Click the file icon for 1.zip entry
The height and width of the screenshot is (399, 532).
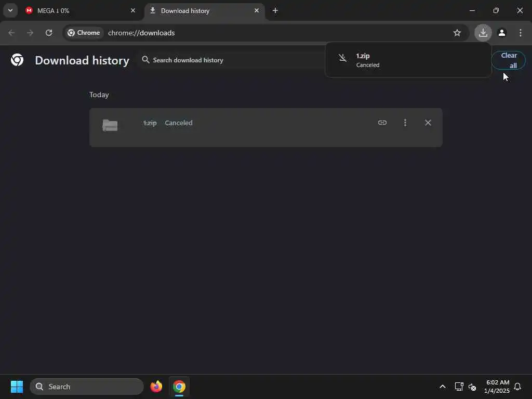point(110,125)
